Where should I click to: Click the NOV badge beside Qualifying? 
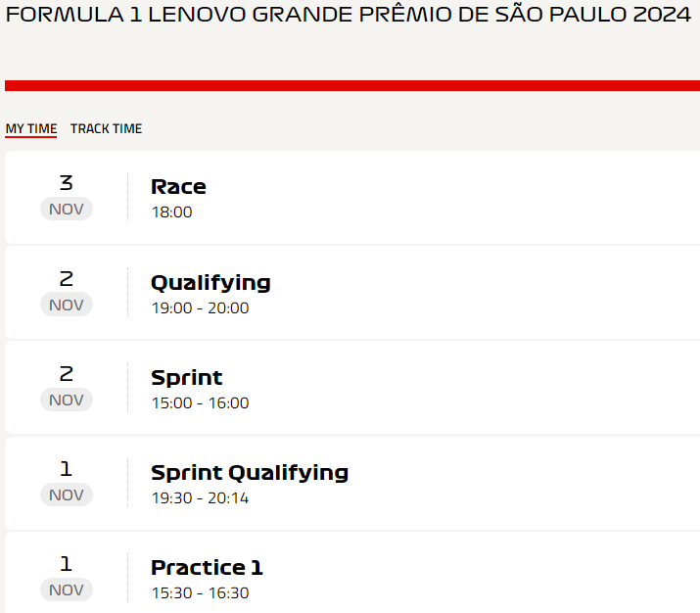tap(67, 305)
